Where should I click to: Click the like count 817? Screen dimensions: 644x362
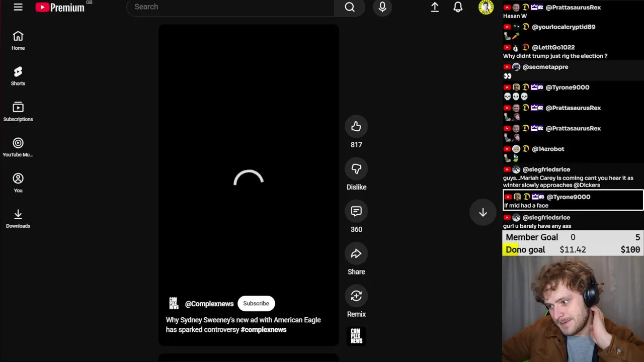click(356, 145)
